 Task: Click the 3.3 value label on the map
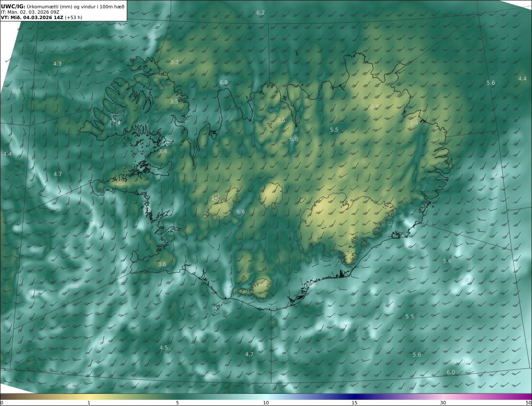[175, 62]
